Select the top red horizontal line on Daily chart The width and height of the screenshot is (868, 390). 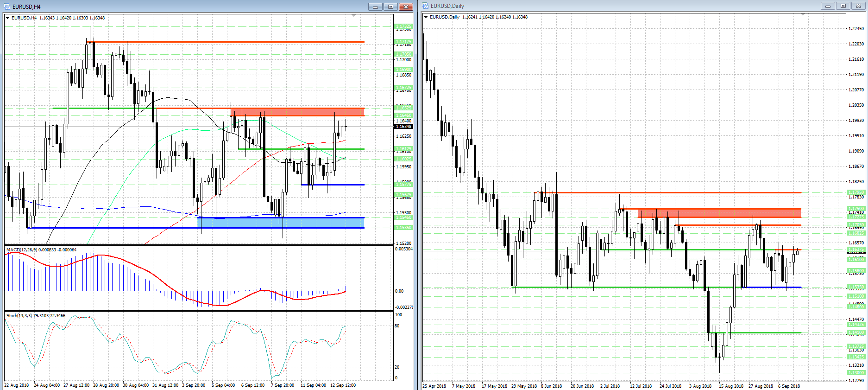click(667, 192)
